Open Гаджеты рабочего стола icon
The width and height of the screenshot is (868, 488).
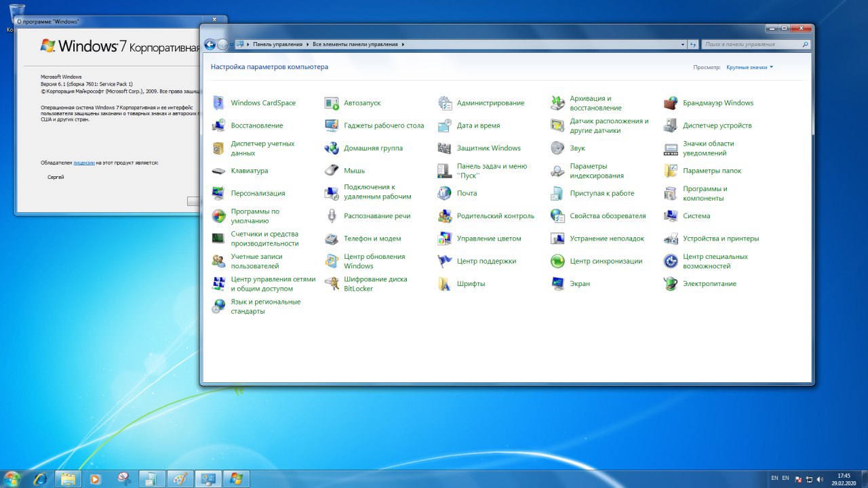(x=332, y=125)
